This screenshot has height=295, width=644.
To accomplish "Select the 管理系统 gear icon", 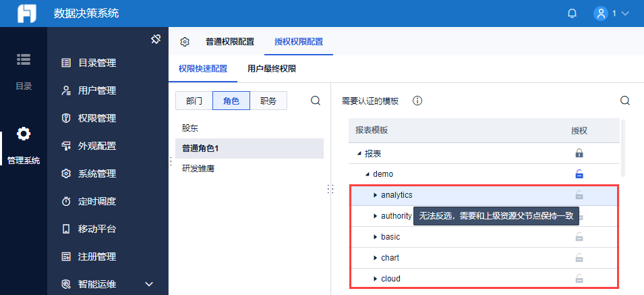I will coord(24,134).
